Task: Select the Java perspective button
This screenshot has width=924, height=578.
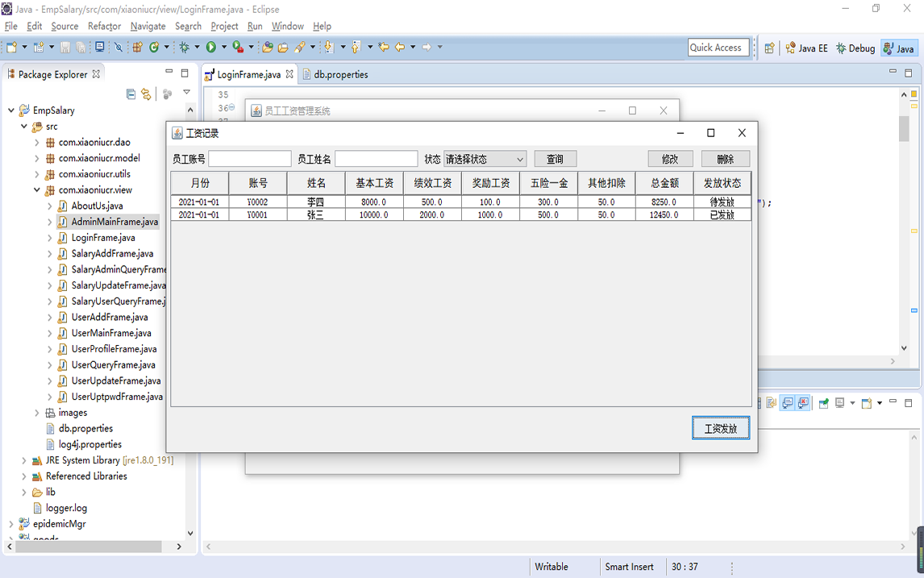Action: 899,48
